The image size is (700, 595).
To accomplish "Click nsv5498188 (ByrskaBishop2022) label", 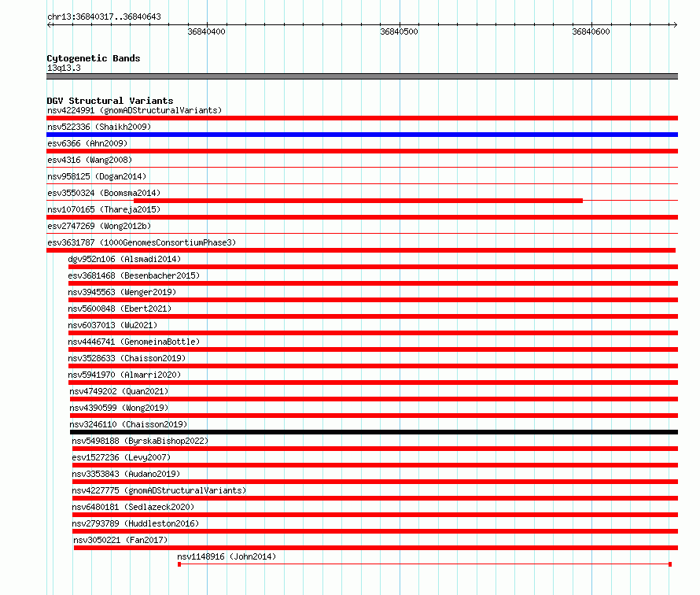I will tap(140, 441).
